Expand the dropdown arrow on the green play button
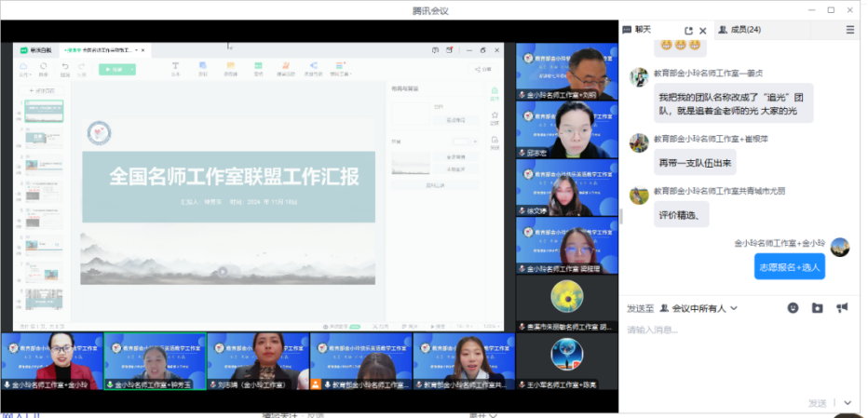Viewport: 868px width, 418px height. pos(132,69)
